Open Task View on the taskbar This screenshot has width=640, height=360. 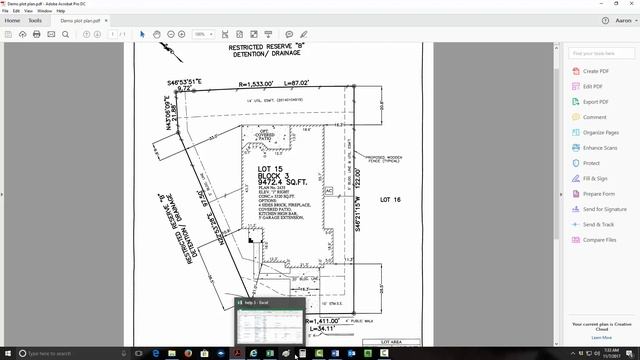[x=138, y=353]
